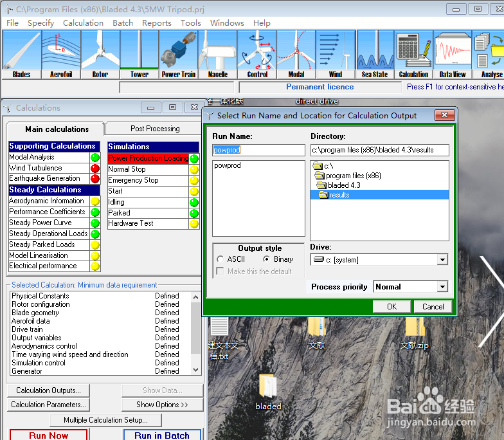Open the Analyse toolbar icon
Screen dimensions: 504x440
coord(489,55)
